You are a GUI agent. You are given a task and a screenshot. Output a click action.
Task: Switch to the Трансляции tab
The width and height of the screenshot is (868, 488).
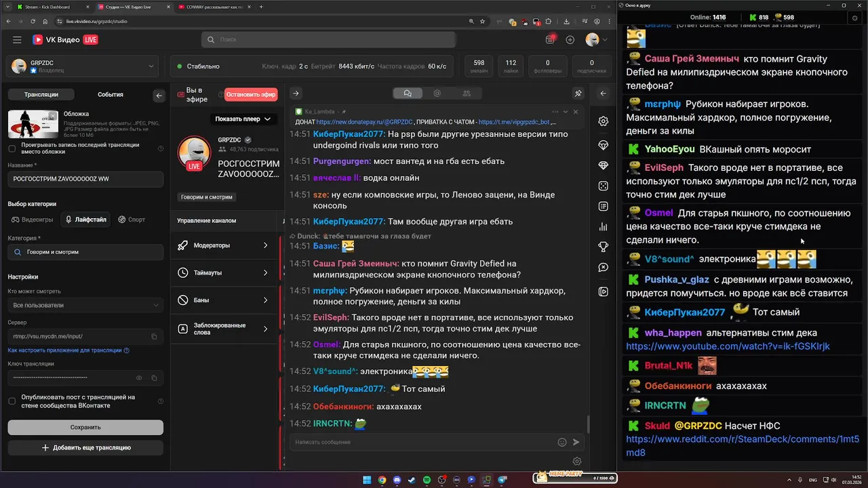pyautogui.click(x=41, y=95)
